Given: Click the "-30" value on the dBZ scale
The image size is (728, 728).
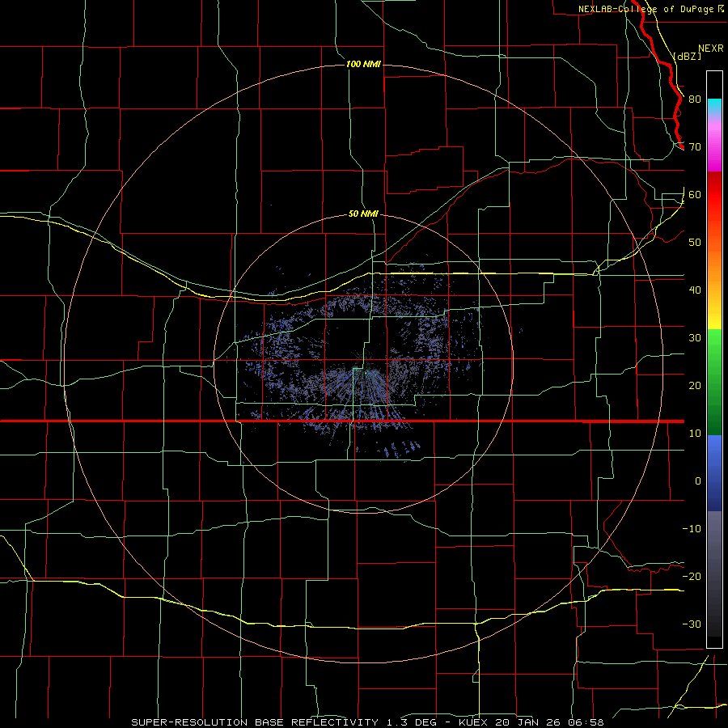Looking at the screenshot, I should coord(692,624).
